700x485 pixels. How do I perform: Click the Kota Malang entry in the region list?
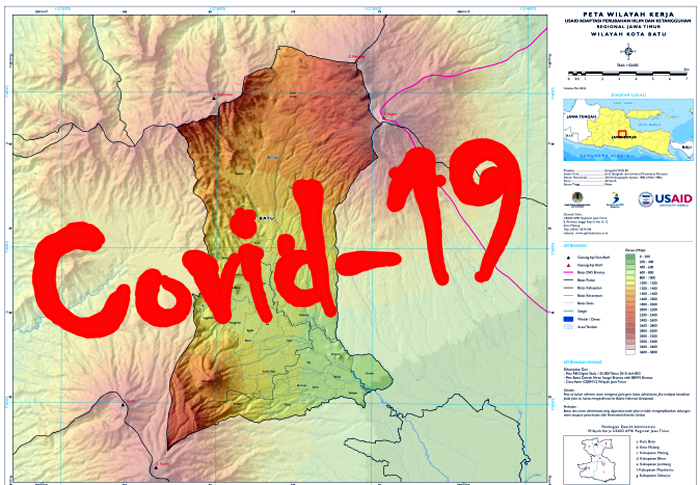tap(647, 447)
